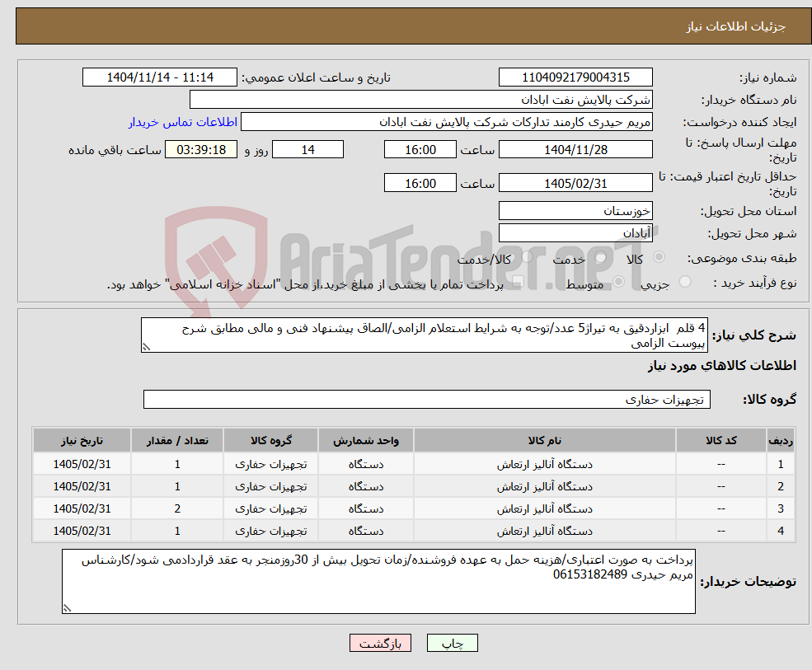Select the کالا/خدمت radio button

click(527, 257)
